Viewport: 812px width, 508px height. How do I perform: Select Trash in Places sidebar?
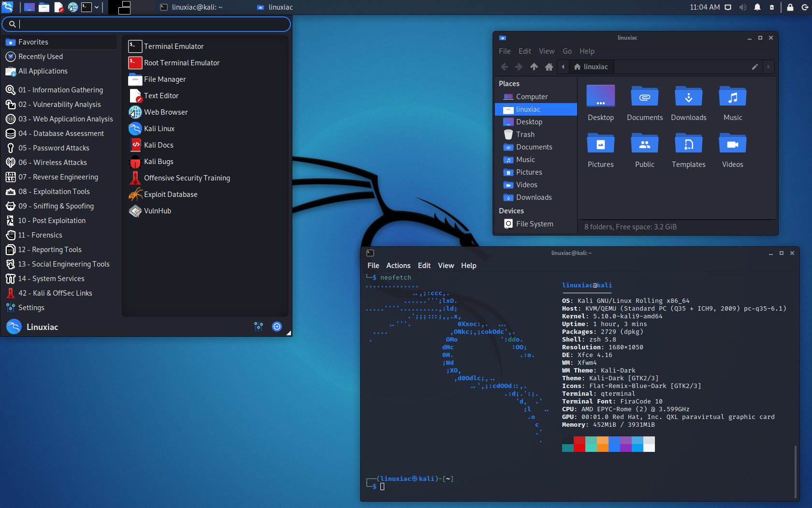[x=536, y=134]
